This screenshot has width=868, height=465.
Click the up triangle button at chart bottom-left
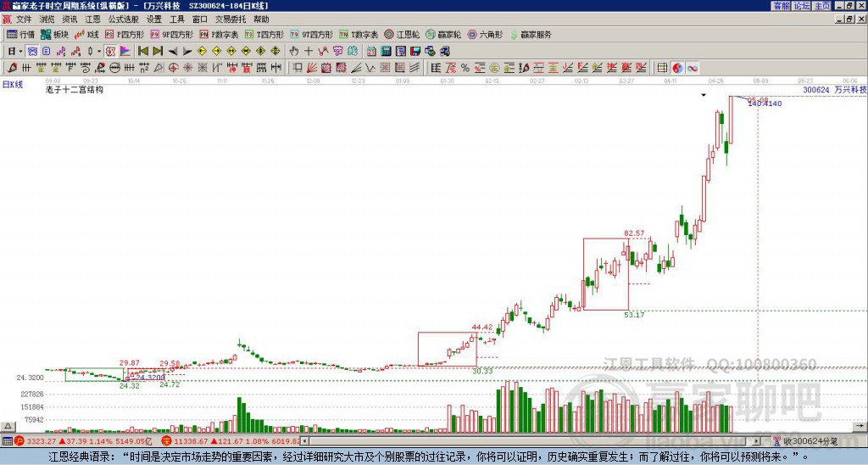(x=8, y=427)
